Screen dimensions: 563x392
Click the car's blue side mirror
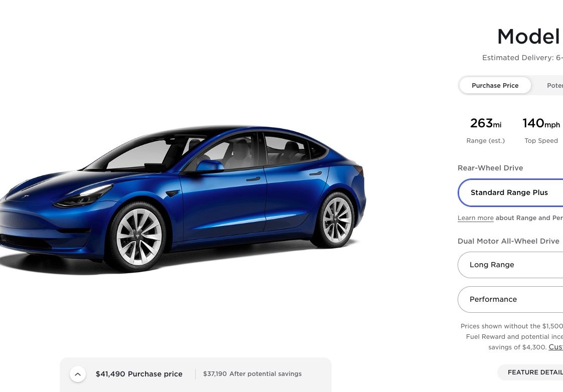(209, 166)
